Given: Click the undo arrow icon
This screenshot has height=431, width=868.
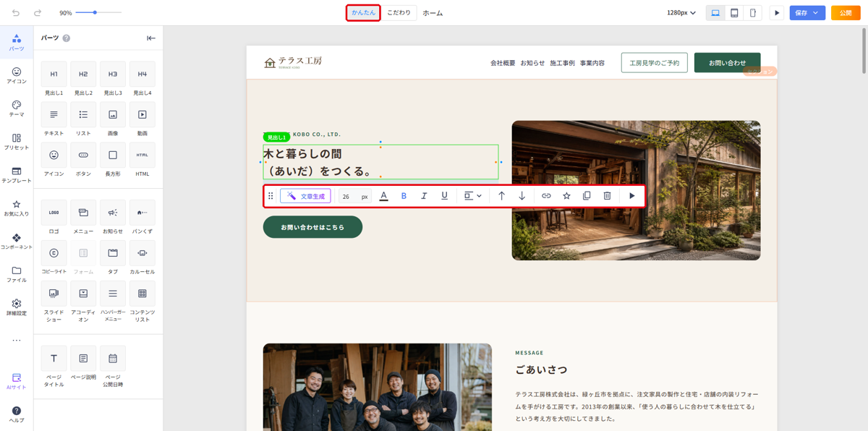Looking at the screenshot, I should [16, 13].
